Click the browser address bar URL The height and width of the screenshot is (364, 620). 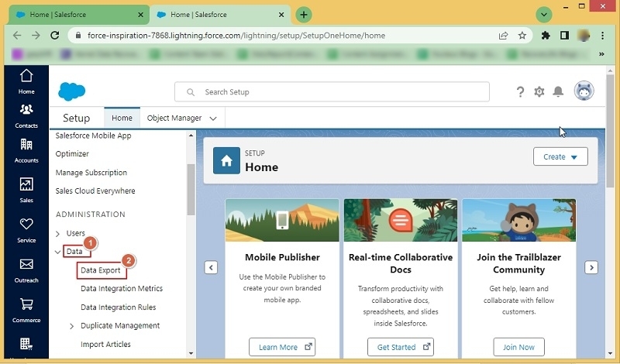point(236,36)
